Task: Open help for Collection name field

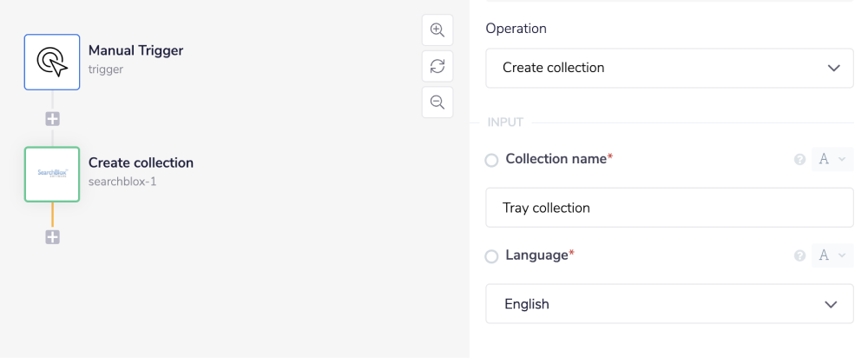Action: [800, 160]
